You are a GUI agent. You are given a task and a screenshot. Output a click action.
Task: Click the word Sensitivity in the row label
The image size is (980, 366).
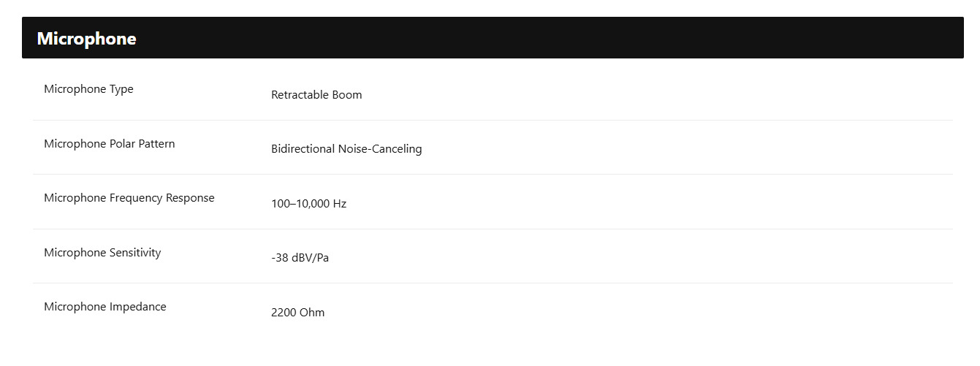(x=135, y=253)
